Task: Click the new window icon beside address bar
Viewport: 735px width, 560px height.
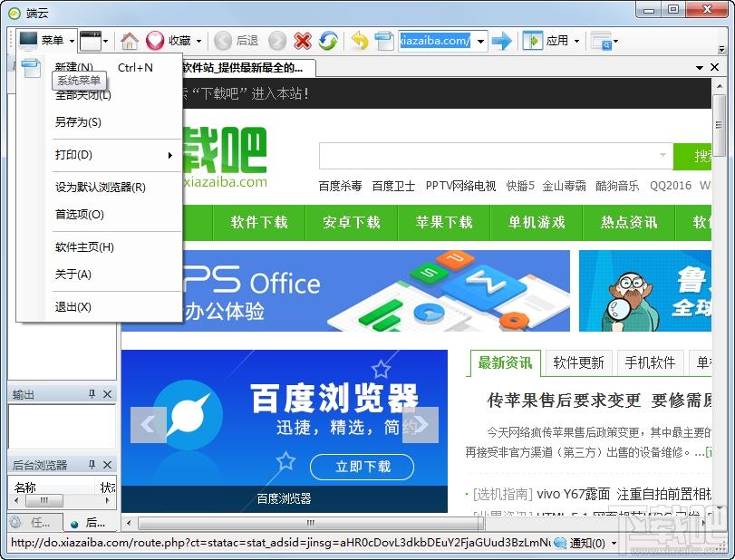Action: click(384, 41)
